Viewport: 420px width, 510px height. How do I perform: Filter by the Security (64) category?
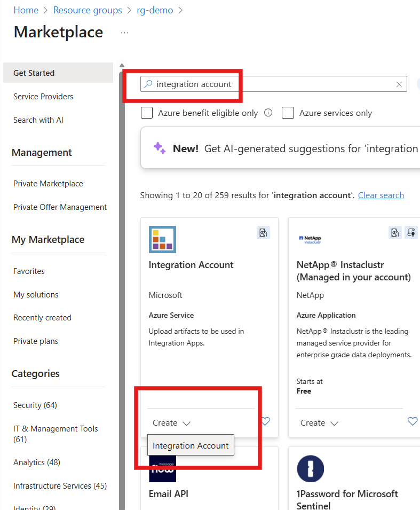click(x=35, y=405)
